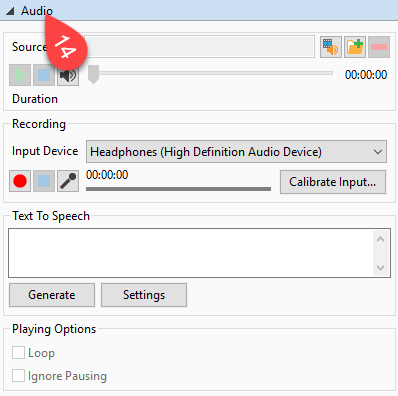Start recording with red record button
Image resolution: width=398 pixels, height=396 pixels.
tap(20, 181)
